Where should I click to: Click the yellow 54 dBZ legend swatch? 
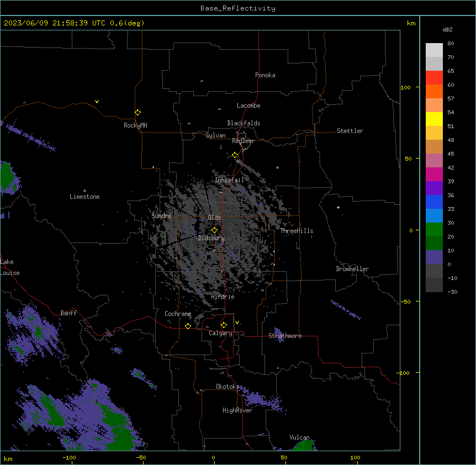pos(434,119)
